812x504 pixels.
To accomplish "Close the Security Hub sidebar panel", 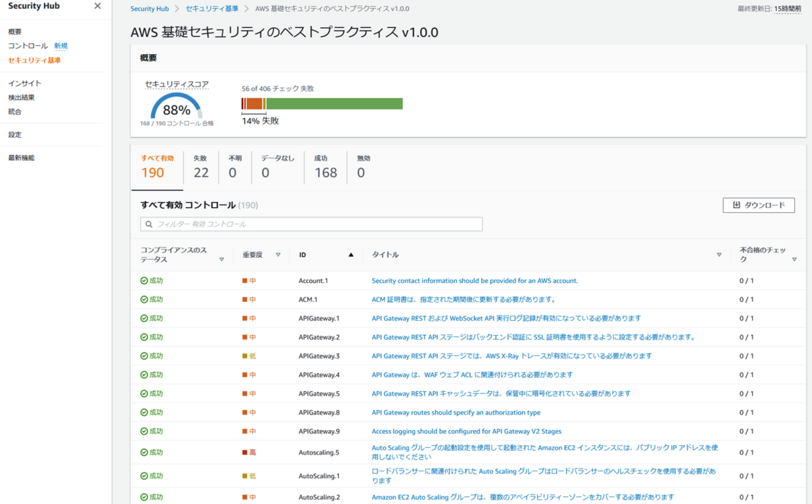I will [x=97, y=6].
